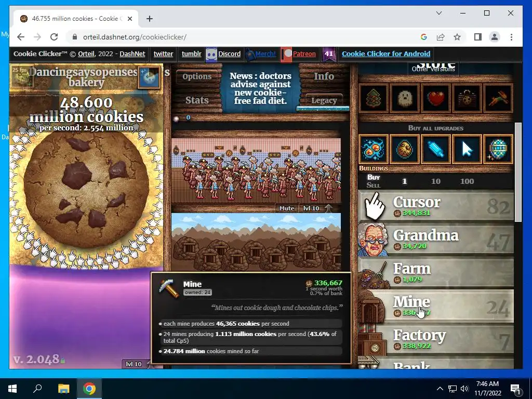Screen dimensions: 532x399
Task: Switch store to Sell mode
Action: click(373, 185)
